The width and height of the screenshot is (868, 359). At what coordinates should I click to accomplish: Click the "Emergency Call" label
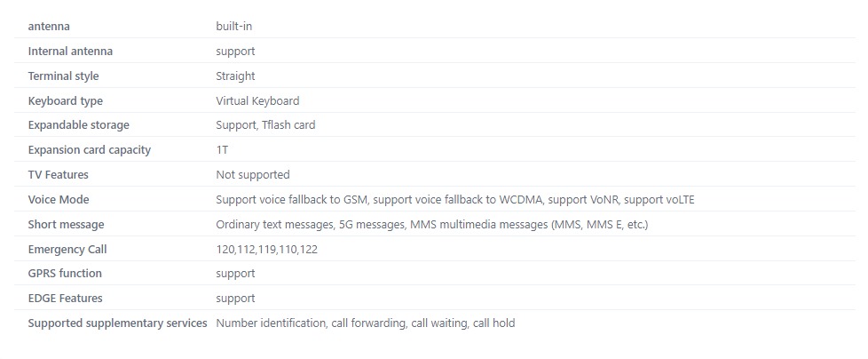pos(67,250)
